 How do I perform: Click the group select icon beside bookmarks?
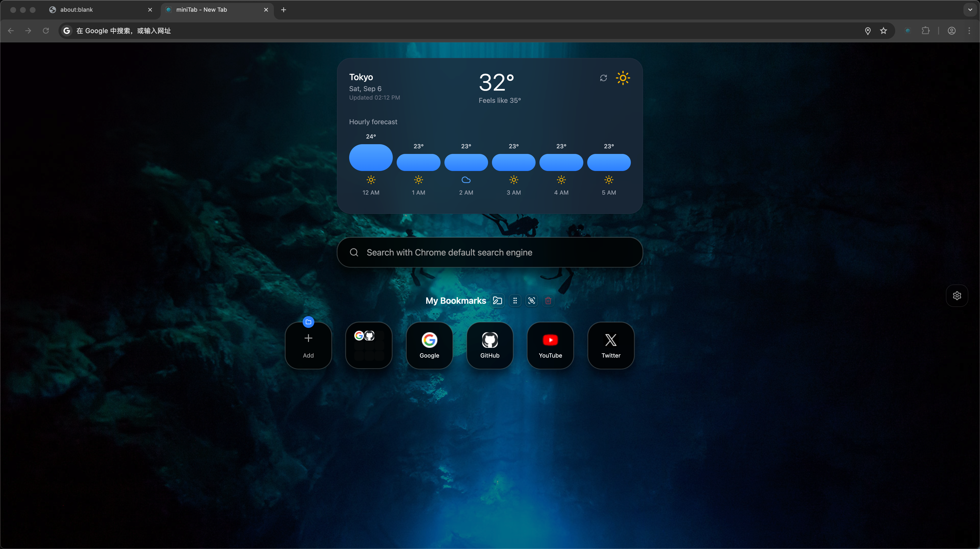pos(531,301)
